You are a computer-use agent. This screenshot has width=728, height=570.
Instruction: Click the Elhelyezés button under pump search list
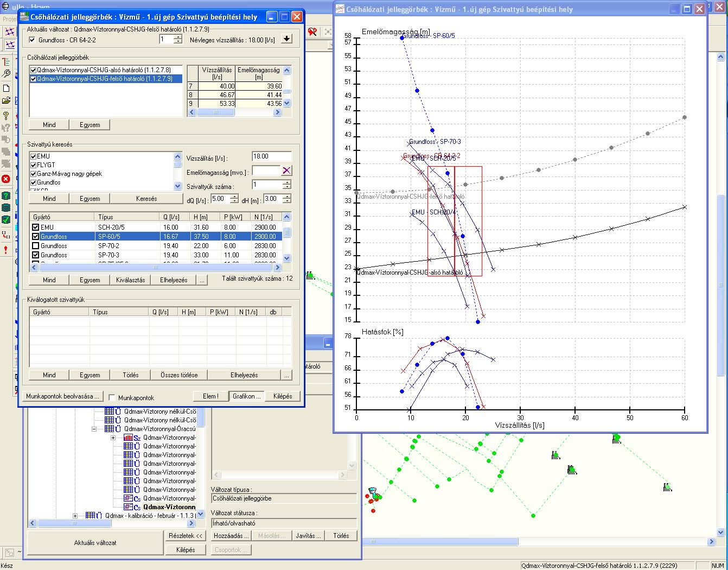pos(174,280)
